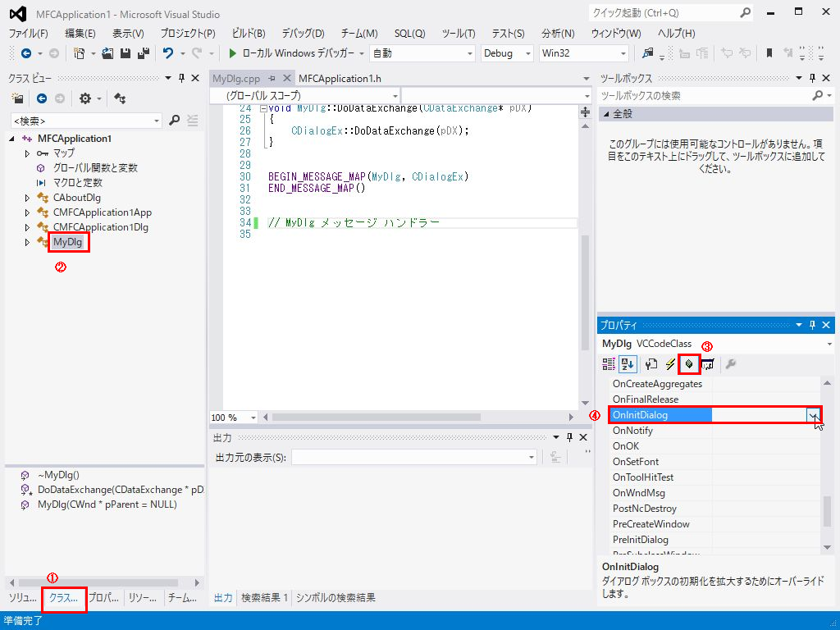840x630 pixels.
Task: Save the current file with disk icon
Action: [126, 53]
